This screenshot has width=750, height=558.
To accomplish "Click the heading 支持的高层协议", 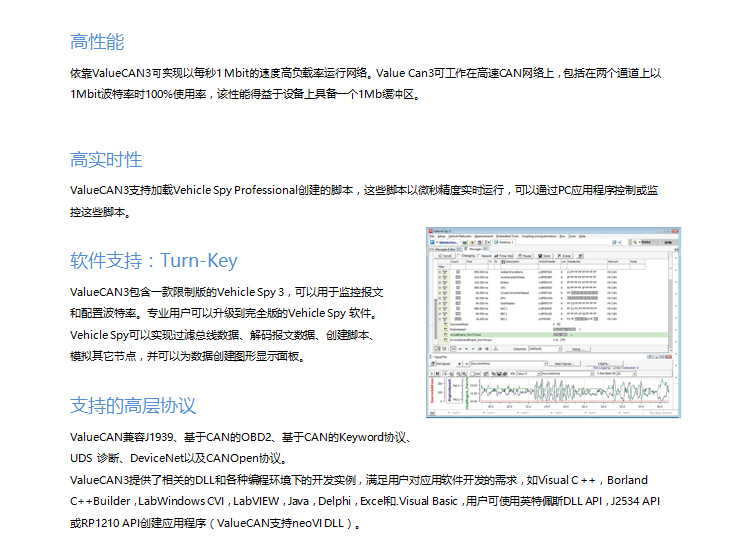I will point(133,405).
